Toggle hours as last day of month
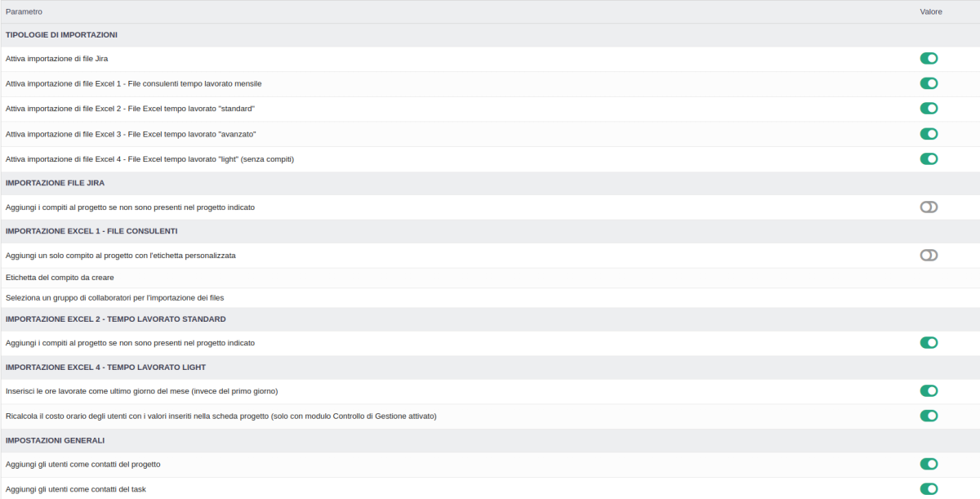This screenshot has width=980, height=499. point(929,390)
